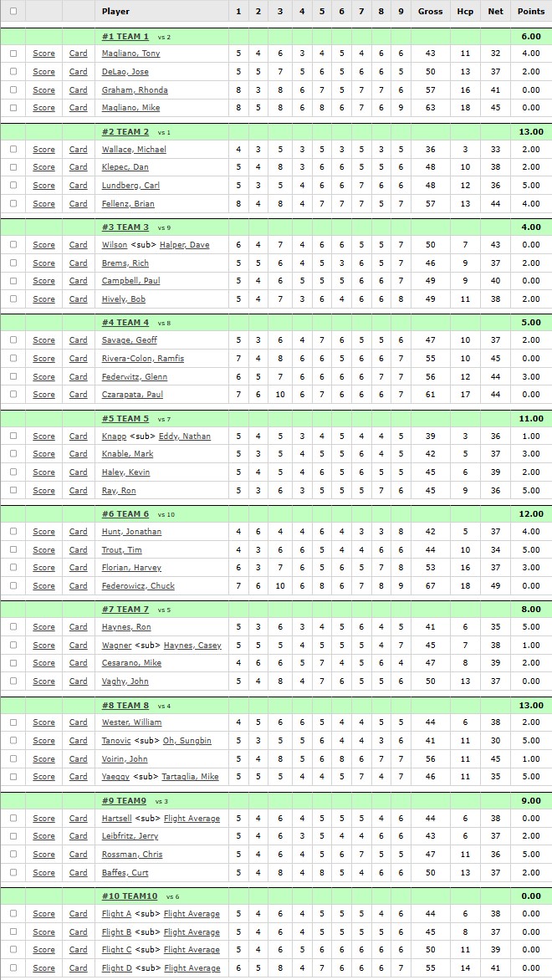Open the #10 TEAM10 team link

(x=130, y=896)
